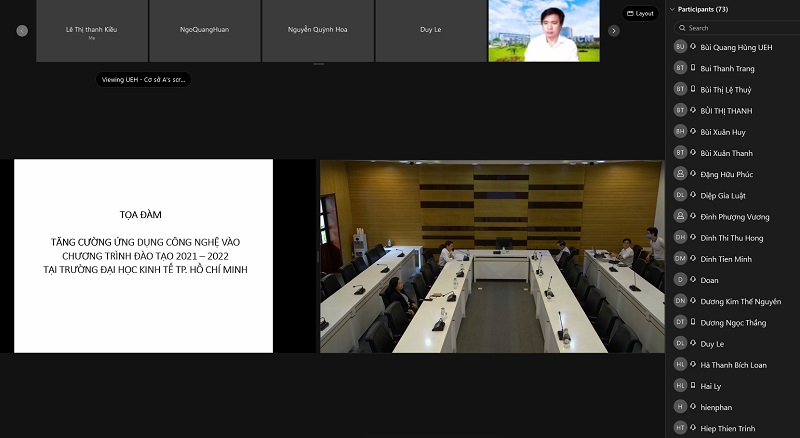Select participant name Bui Thanh Trang
Screen dimensions: 800x438
727,68
